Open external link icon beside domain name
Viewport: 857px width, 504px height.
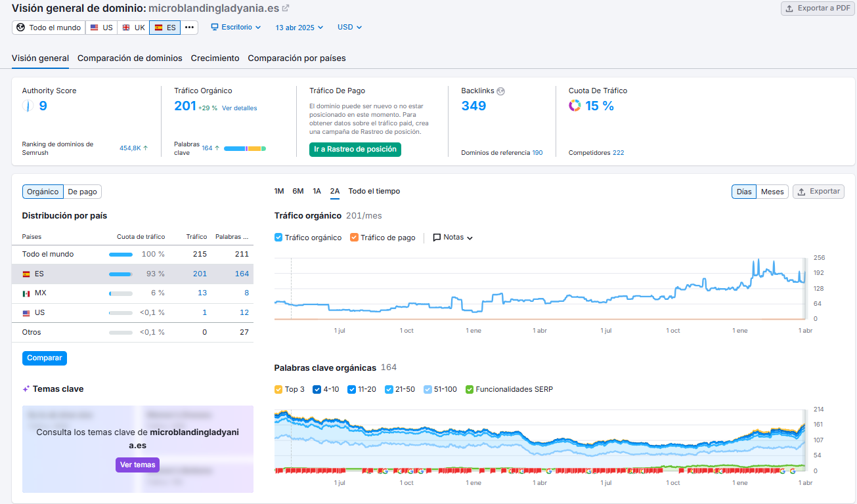pyautogui.click(x=285, y=9)
